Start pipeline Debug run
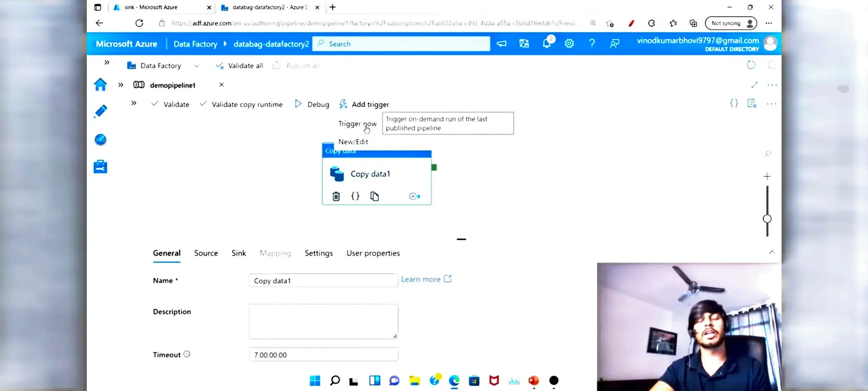Image resolution: width=868 pixels, height=391 pixels. (x=312, y=104)
